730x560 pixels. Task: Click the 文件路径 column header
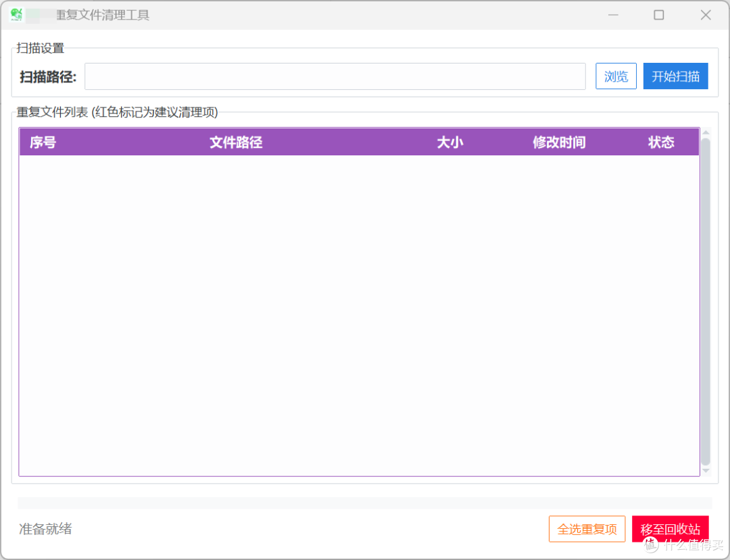pos(236,142)
